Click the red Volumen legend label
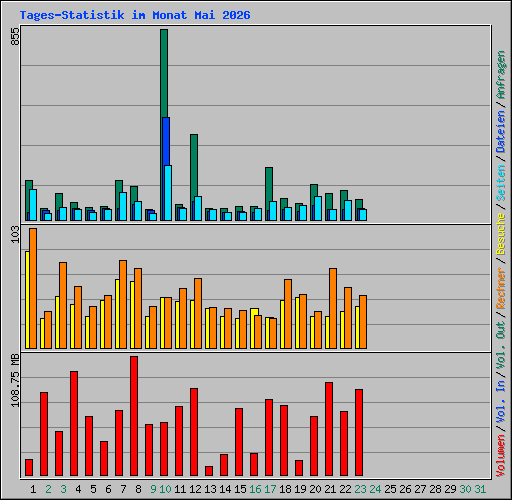512x500 pixels. tap(500, 456)
